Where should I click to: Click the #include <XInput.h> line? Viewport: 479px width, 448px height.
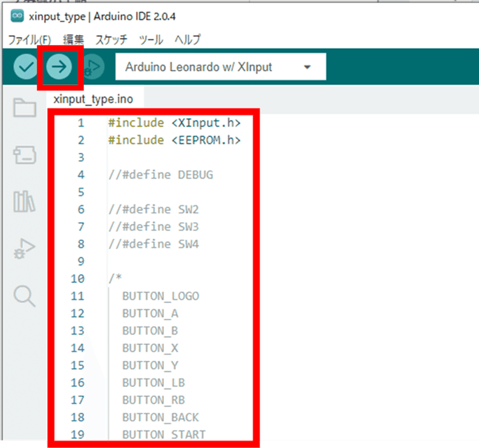click(x=174, y=123)
